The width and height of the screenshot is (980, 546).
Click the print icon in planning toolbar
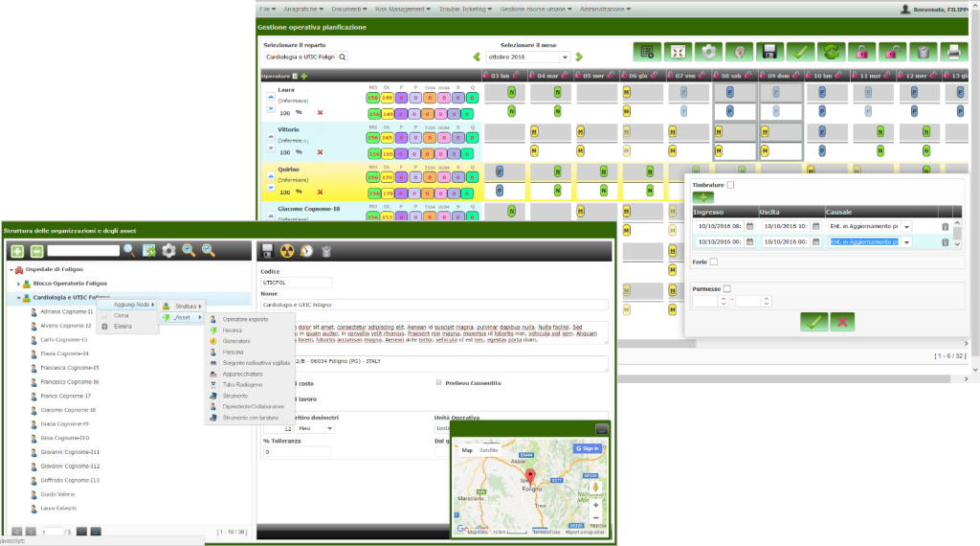click(x=953, y=53)
